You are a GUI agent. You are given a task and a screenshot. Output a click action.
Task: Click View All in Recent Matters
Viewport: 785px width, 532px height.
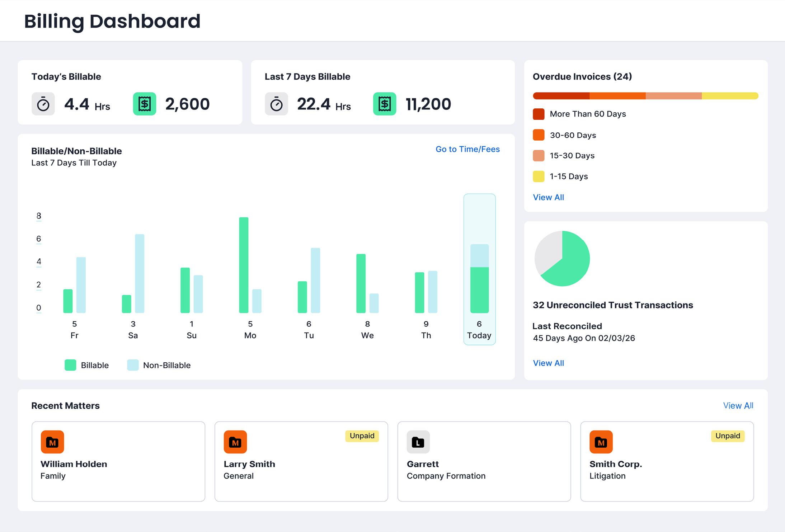(738, 406)
